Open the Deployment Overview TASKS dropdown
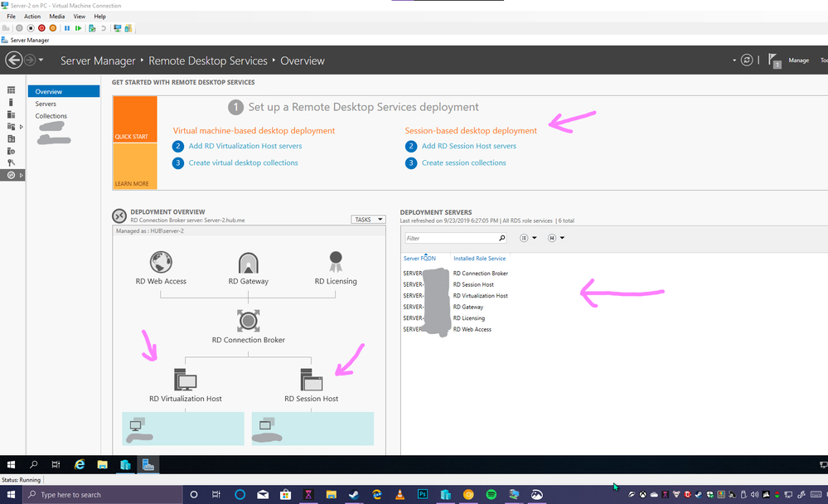The height and width of the screenshot is (504, 828). 368,219
